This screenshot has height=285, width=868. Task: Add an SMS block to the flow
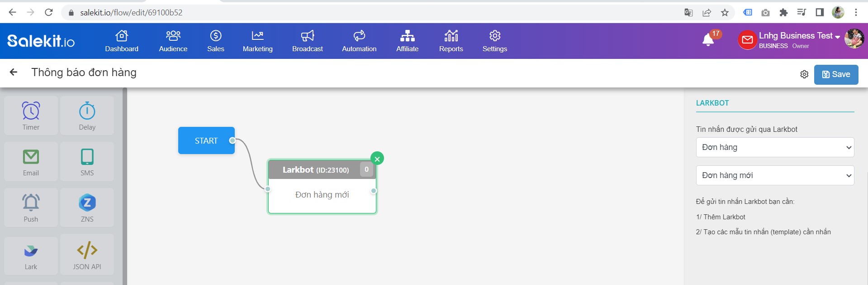tap(87, 162)
